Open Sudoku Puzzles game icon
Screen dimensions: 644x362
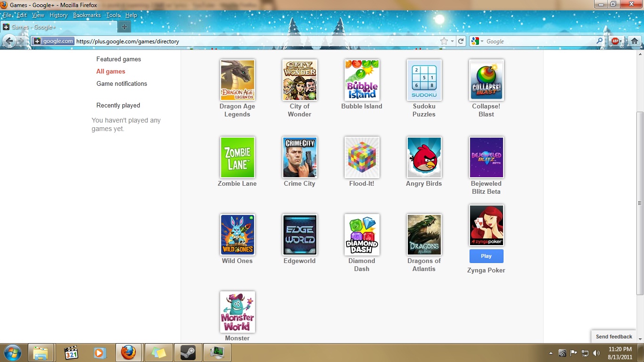click(x=424, y=80)
